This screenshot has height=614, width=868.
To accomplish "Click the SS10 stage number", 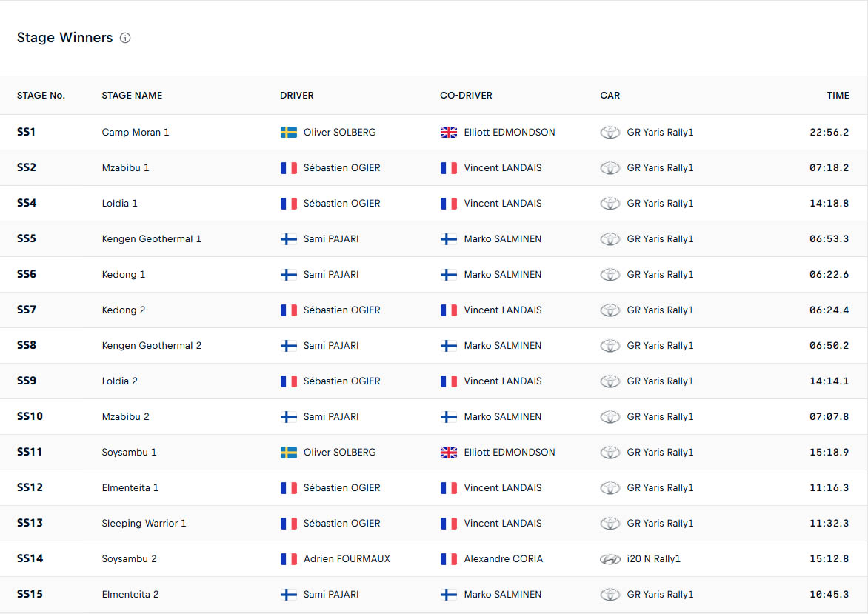I will [x=30, y=417].
